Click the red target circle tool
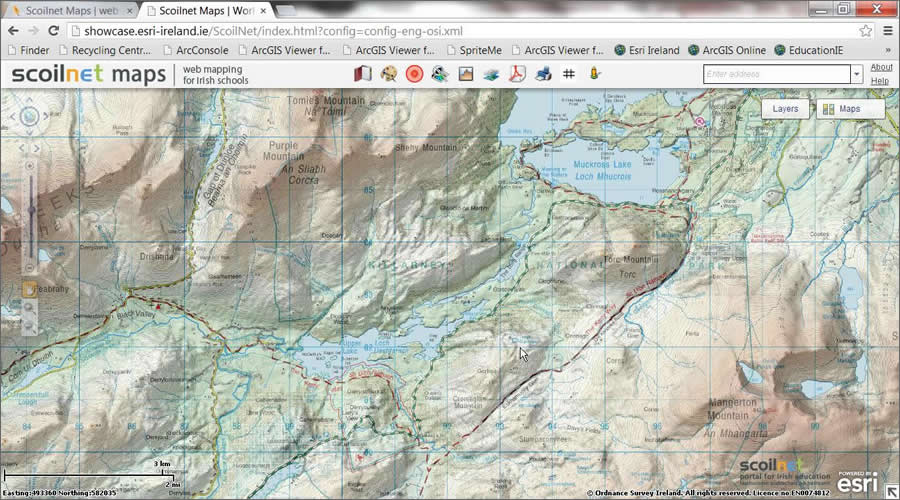The width and height of the screenshot is (900, 500). click(414, 74)
